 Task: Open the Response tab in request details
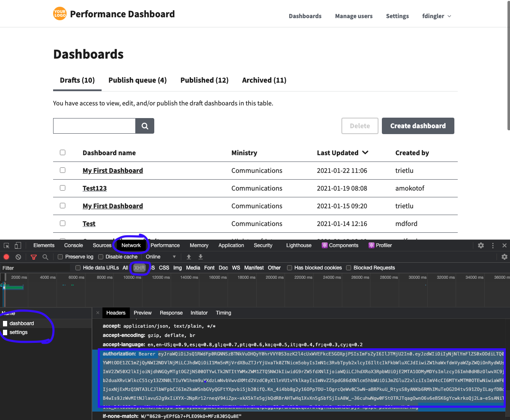171,313
